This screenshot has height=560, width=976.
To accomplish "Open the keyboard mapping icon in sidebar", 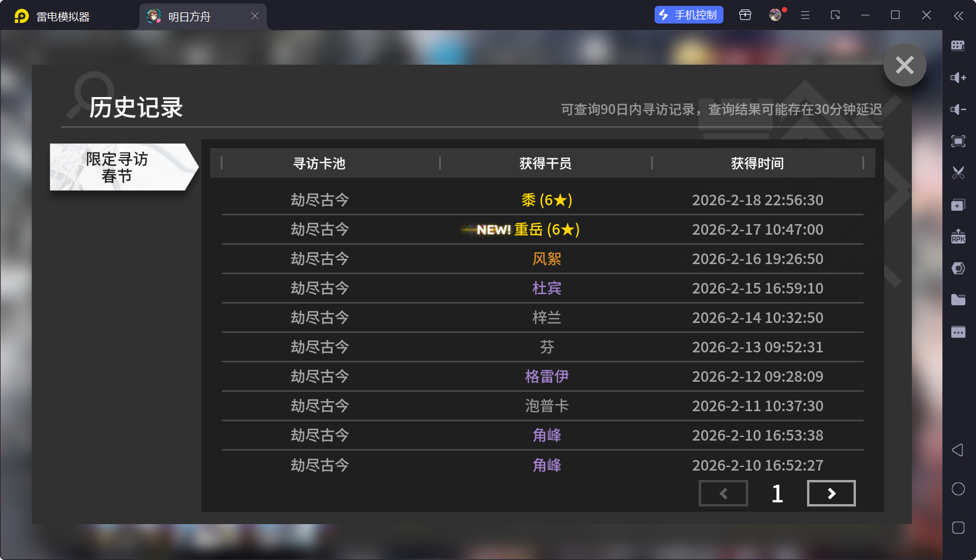I will (x=958, y=46).
